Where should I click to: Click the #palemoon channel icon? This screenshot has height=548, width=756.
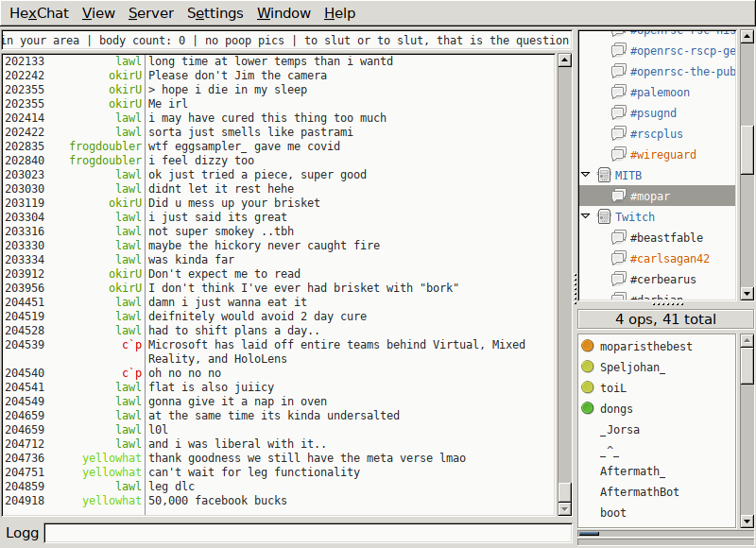click(x=619, y=92)
